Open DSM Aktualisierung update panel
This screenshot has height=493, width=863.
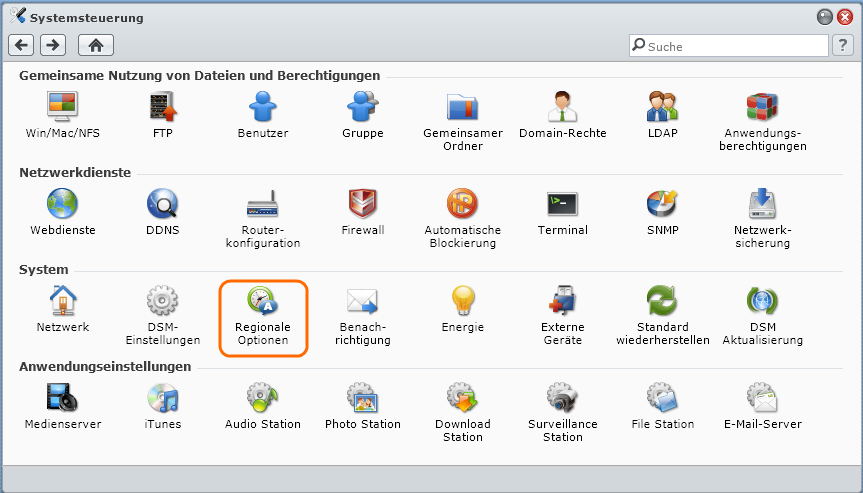click(x=762, y=302)
